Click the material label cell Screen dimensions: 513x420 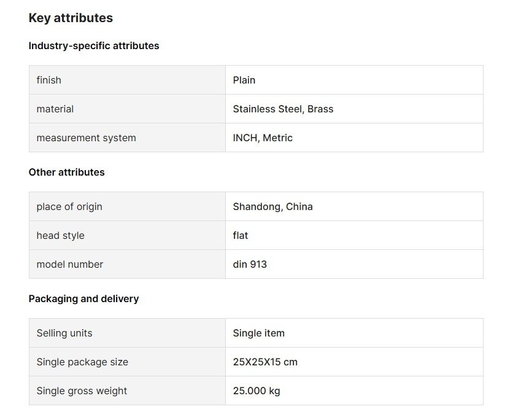click(x=55, y=109)
